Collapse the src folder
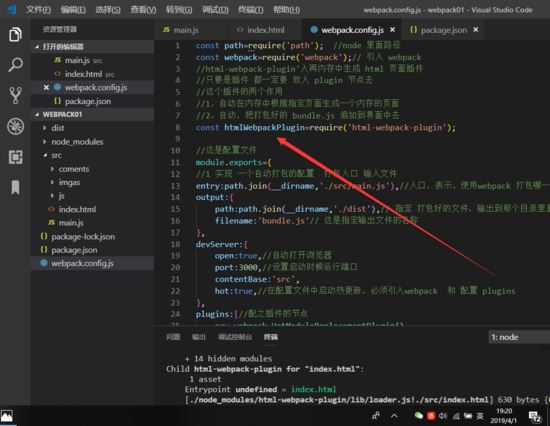 pyautogui.click(x=93, y=155)
